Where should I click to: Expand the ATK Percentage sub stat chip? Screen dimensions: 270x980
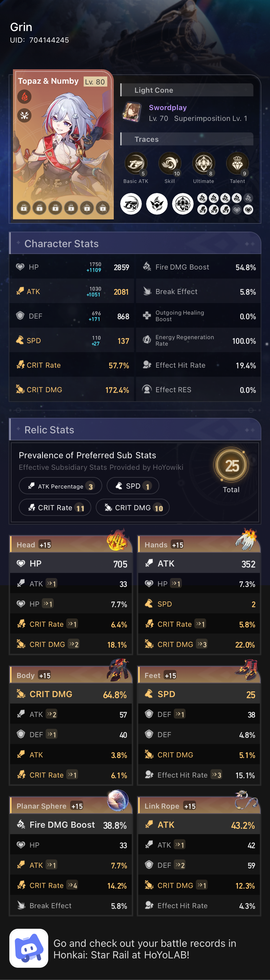pos(60,486)
